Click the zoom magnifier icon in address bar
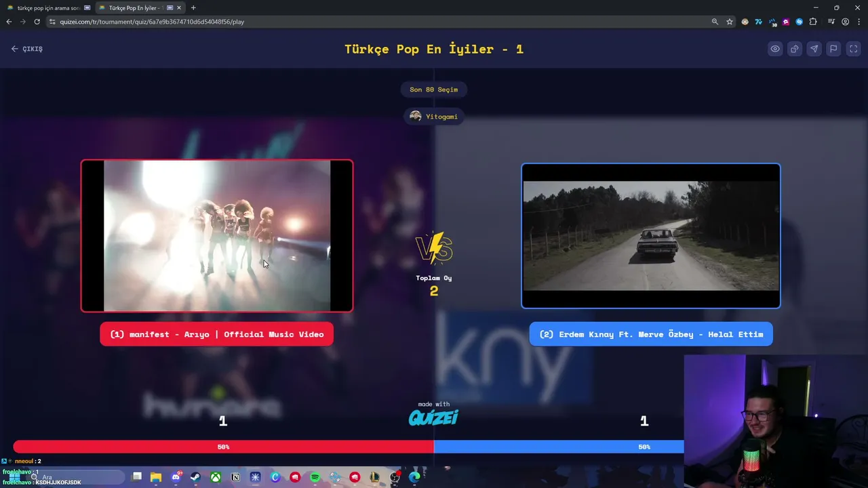This screenshot has height=488, width=868. 715,22
